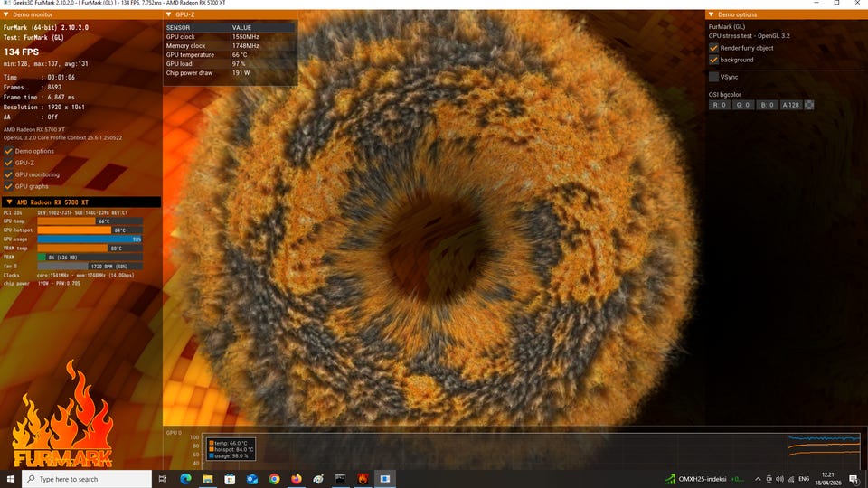This screenshot has height=488, width=868.
Task: Select the GPU clock row in GPU-Z
Action: coord(231,36)
